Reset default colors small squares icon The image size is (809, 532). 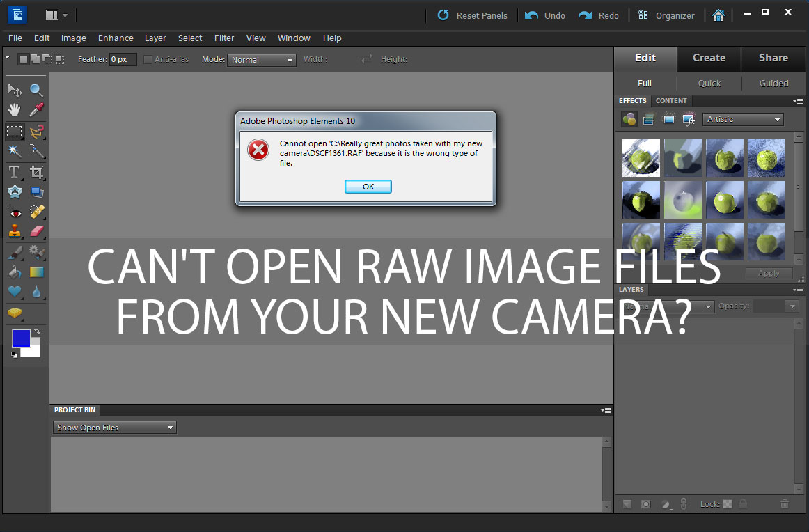pos(15,354)
